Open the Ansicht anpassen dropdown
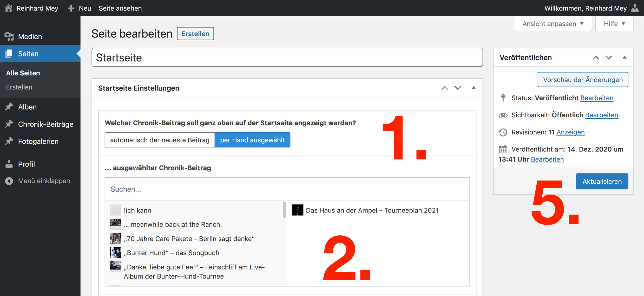Screen dimensions: 644x296 pyautogui.click(x=553, y=24)
